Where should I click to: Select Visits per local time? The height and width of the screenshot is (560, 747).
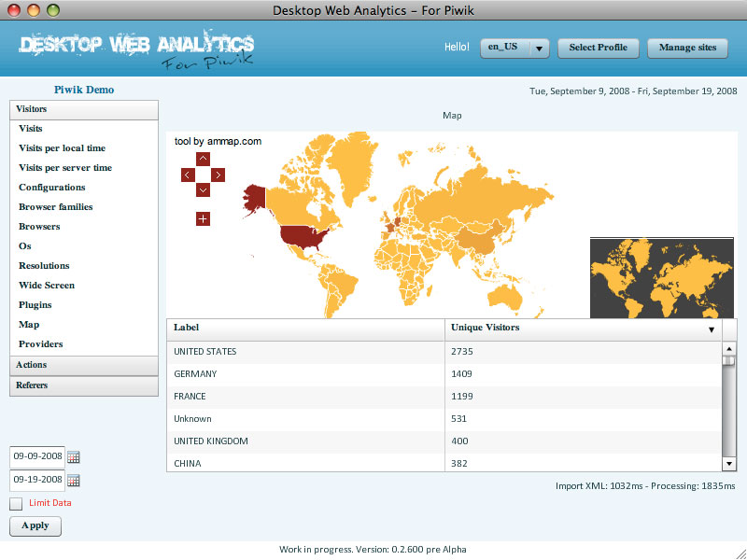coord(62,148)
